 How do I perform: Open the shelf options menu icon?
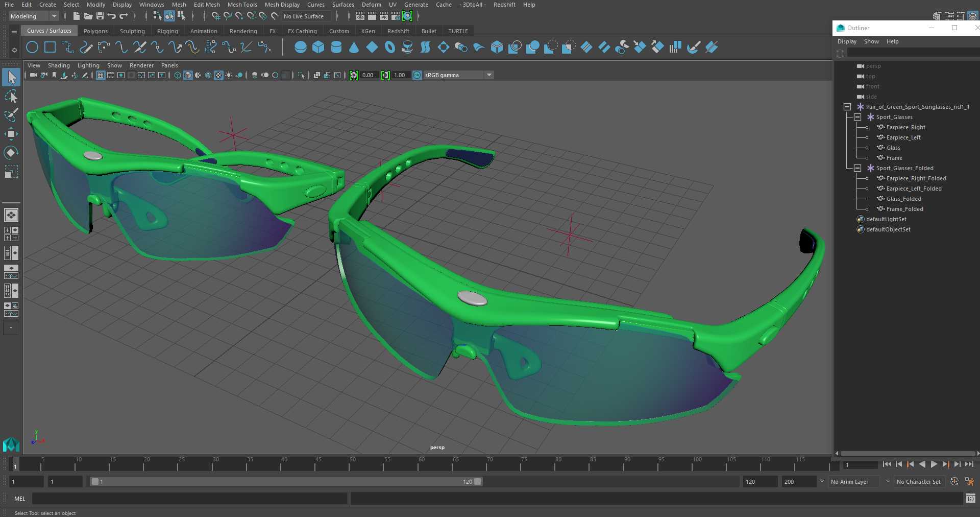[x=14, y=50]
